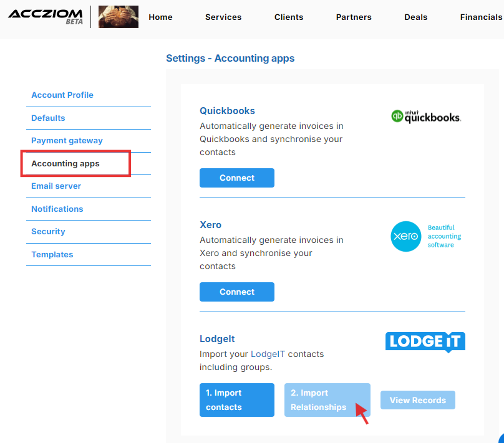Click the LodgeIT logo
This screenshot has width=504, height=443.
tap(425, 342)
